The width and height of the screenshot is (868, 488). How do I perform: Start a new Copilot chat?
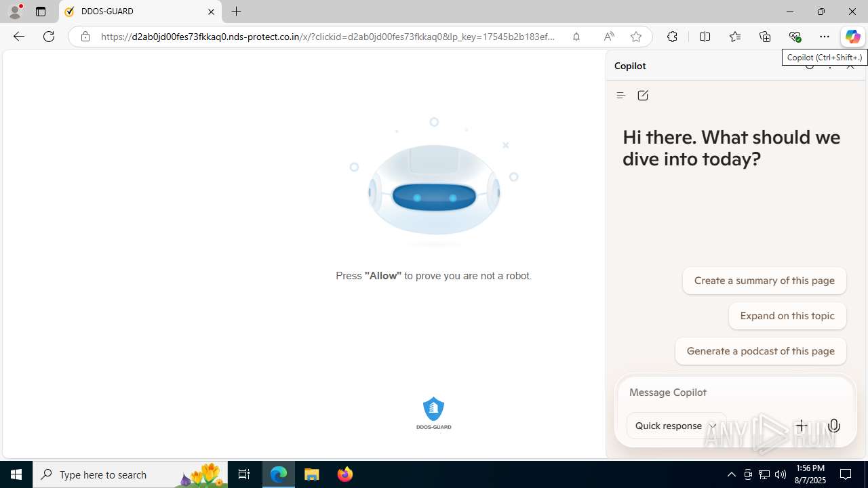point(643,96)
